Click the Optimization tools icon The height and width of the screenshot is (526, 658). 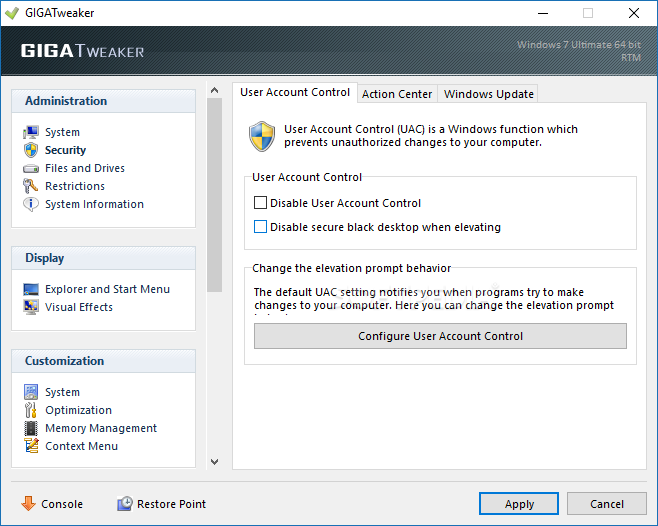[31, 410]
